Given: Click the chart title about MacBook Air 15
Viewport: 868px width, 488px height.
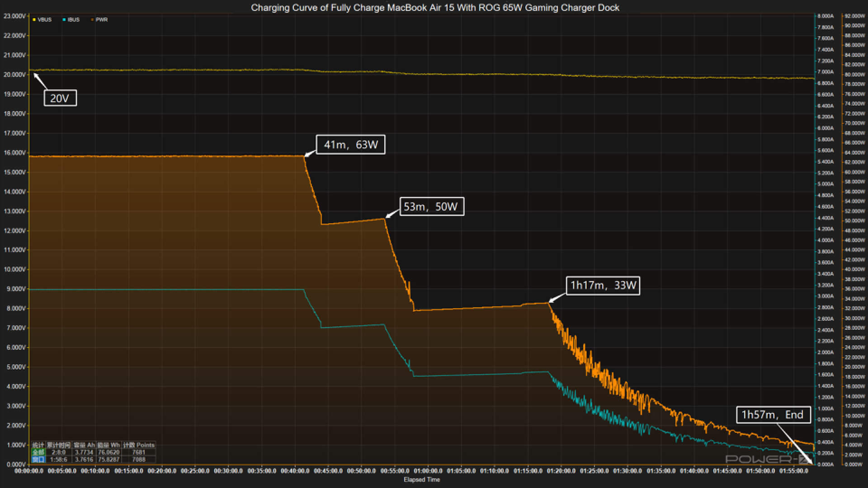Looking at the screenshot, I should (x=435, y=8).
